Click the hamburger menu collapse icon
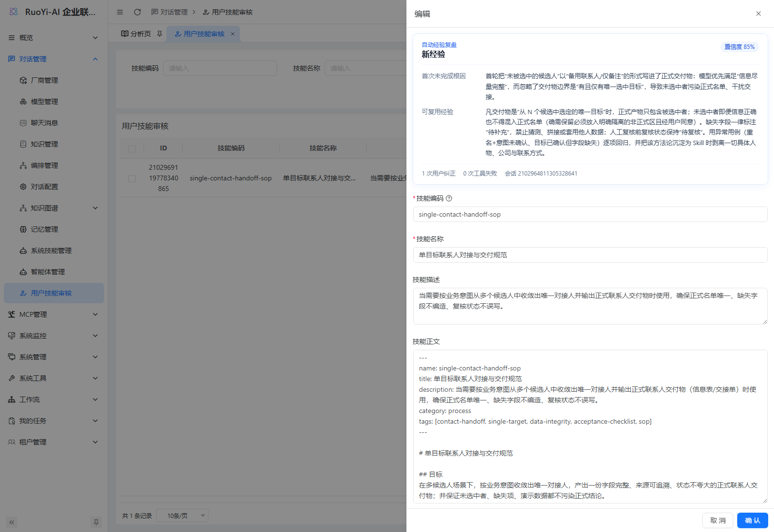Viewport: 774px width, 532px height. (x=120, y=12)
